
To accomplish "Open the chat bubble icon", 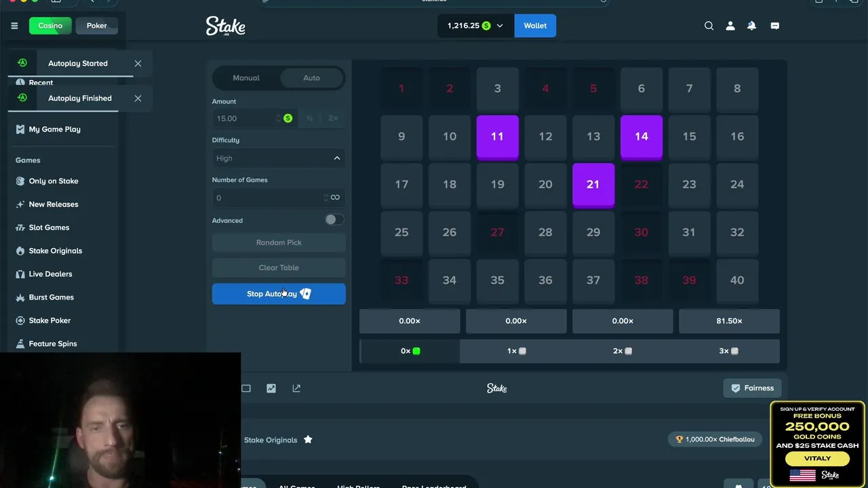I will (774, 26).
